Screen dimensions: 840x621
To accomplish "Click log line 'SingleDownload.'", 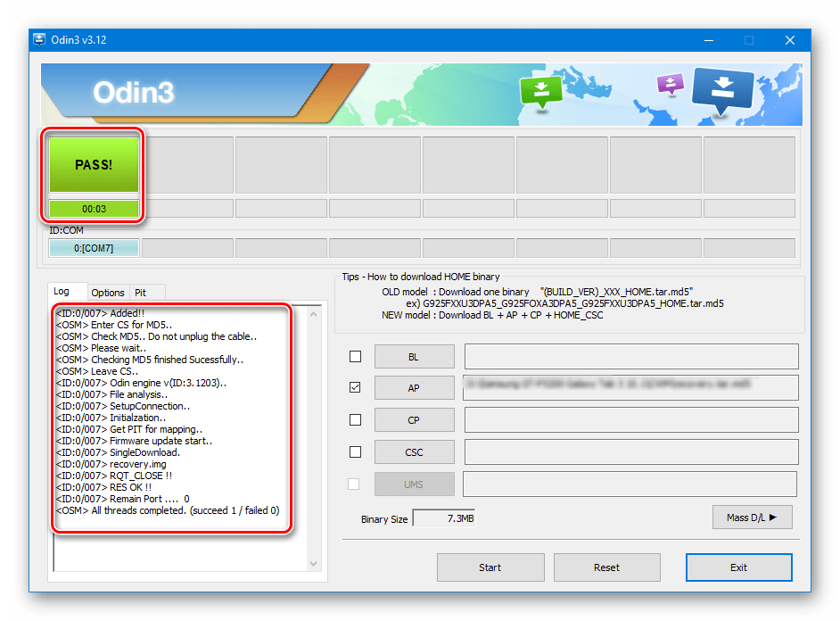I will 118,452.
